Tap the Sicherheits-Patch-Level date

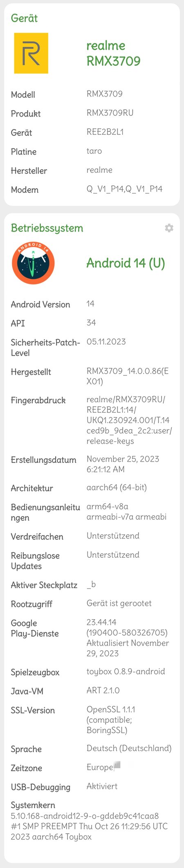coord(106,342)
